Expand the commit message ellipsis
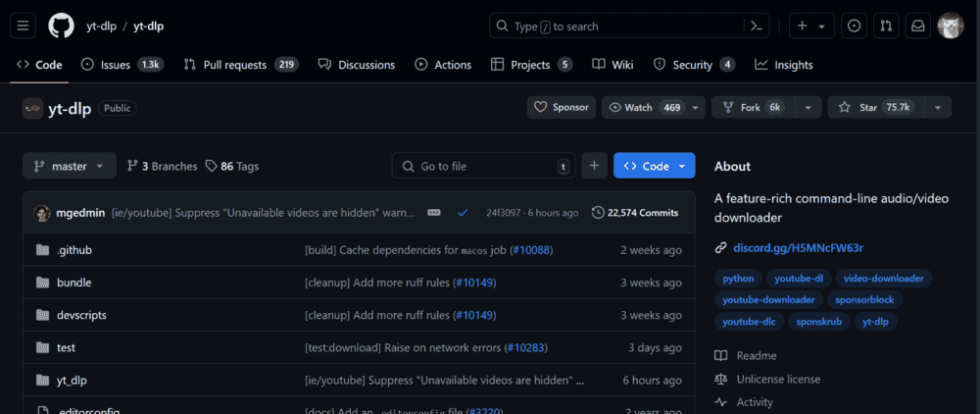 [x=434, y=212]
